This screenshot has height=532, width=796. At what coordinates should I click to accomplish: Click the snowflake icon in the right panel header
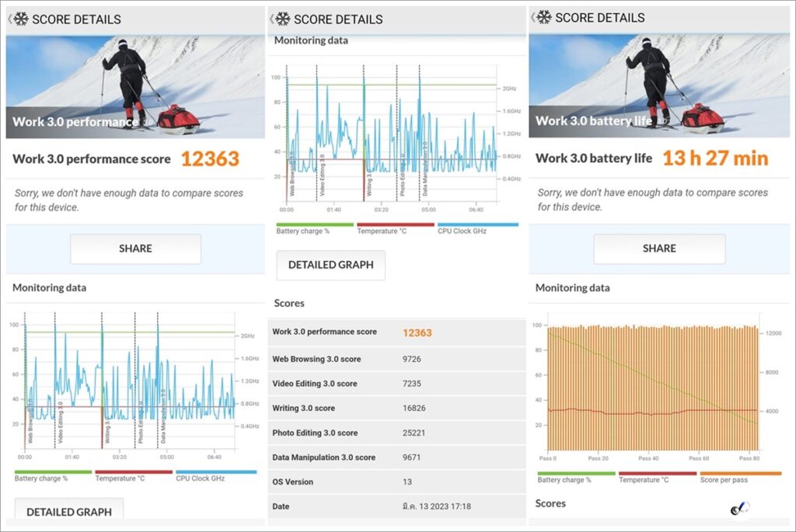[x=544, y=17]
